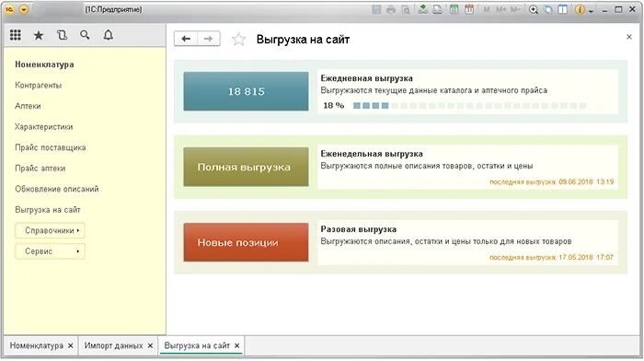644x361 pixels.
Task: Click the 1C logo icon in the title bar
Action: coord(9,9)
